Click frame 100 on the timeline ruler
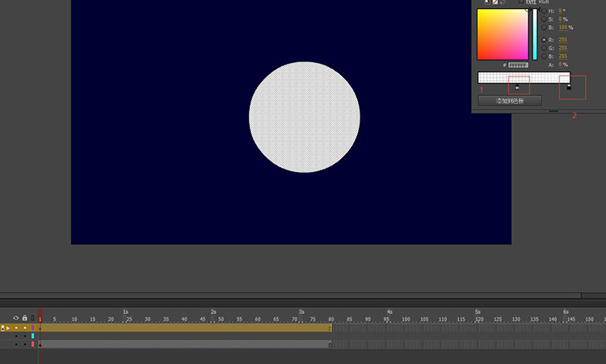The image size is (606, 364). [x=406, y=320]
